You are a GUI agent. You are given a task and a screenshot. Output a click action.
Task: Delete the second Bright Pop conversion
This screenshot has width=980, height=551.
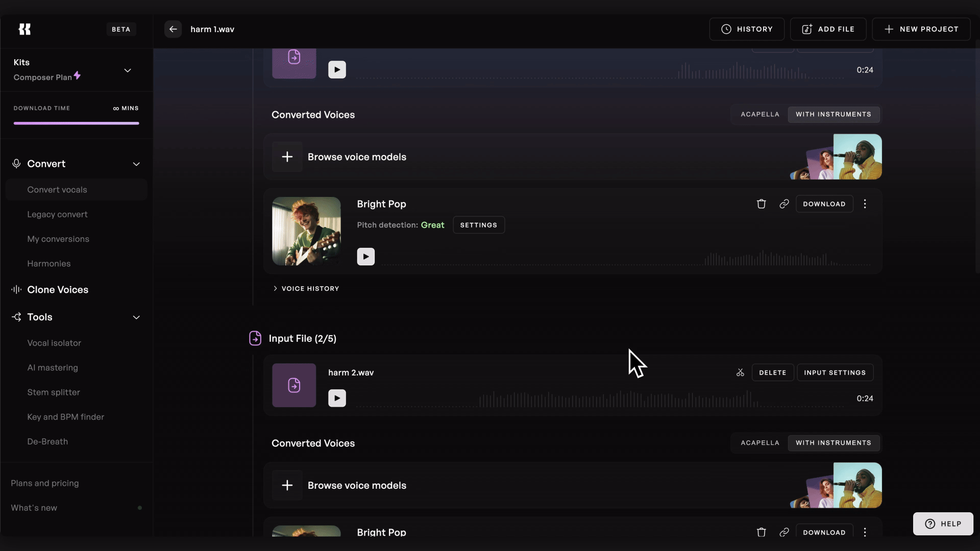pyautogui.click(x=761, y=532)
